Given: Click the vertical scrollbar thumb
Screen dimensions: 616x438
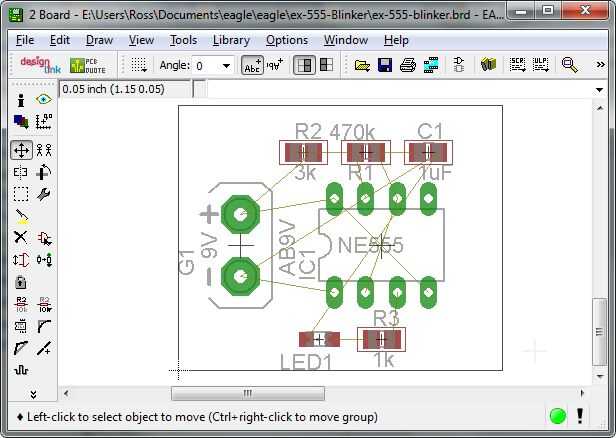Looking at the screenshot, I should 600,332.
